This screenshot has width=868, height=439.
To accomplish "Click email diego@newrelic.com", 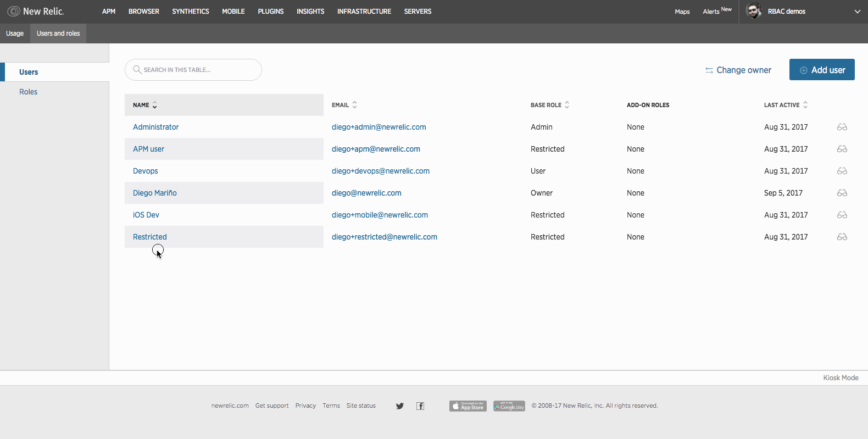I will point(366,193).
